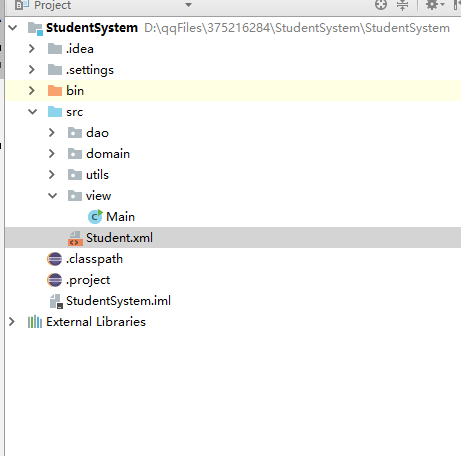The height and width of the screenshot is (456, 461).
Task: Select the utils package item
Action: tap(97, 175)
